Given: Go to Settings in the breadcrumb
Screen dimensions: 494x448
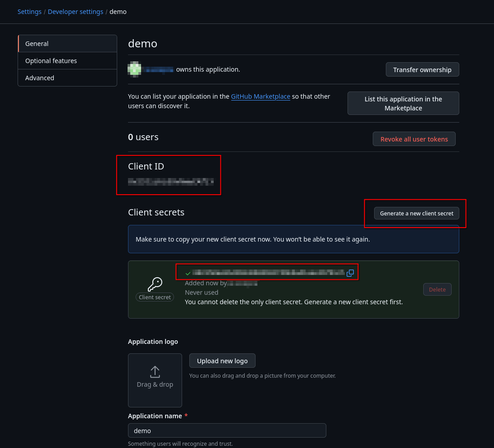Looking at the screenshot, I should [30, 12].
